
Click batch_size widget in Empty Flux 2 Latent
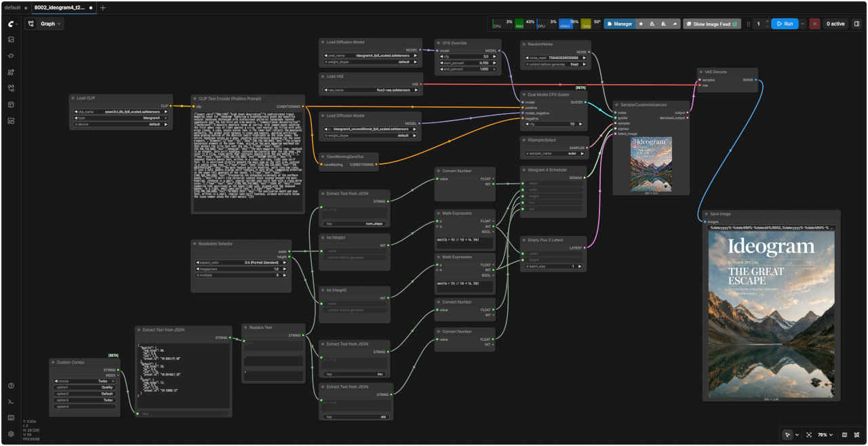tap(555, 266)
